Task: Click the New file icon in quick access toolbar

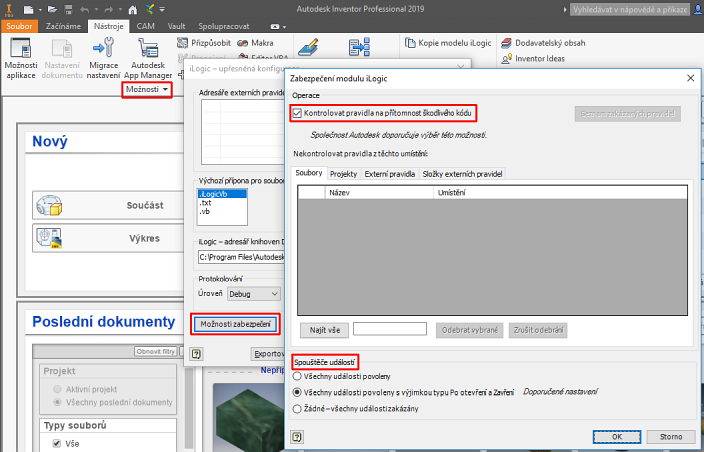Action: (28, 9)
